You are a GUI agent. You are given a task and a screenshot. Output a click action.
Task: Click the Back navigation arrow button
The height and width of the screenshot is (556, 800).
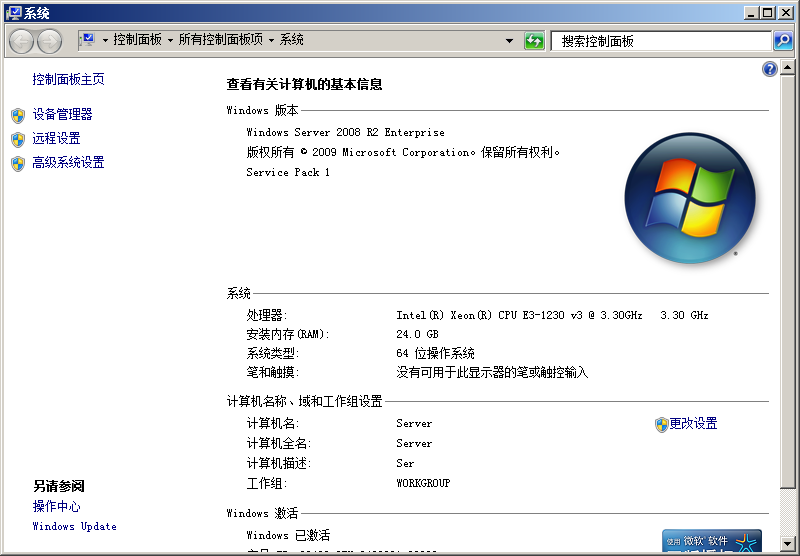click(x=22, y=41)
